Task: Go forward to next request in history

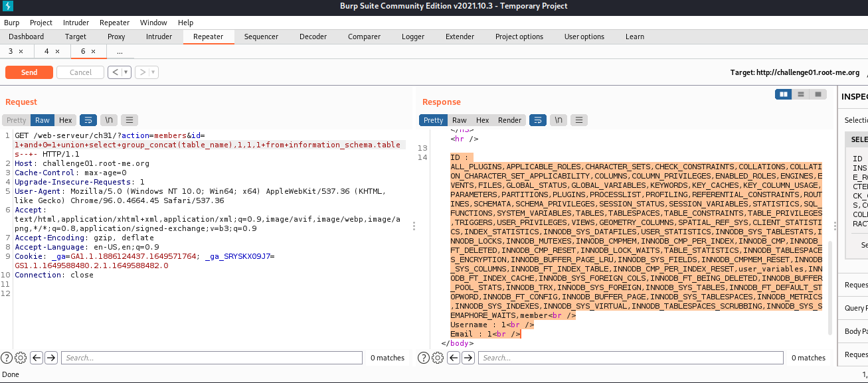Action: tap(141, 72)
